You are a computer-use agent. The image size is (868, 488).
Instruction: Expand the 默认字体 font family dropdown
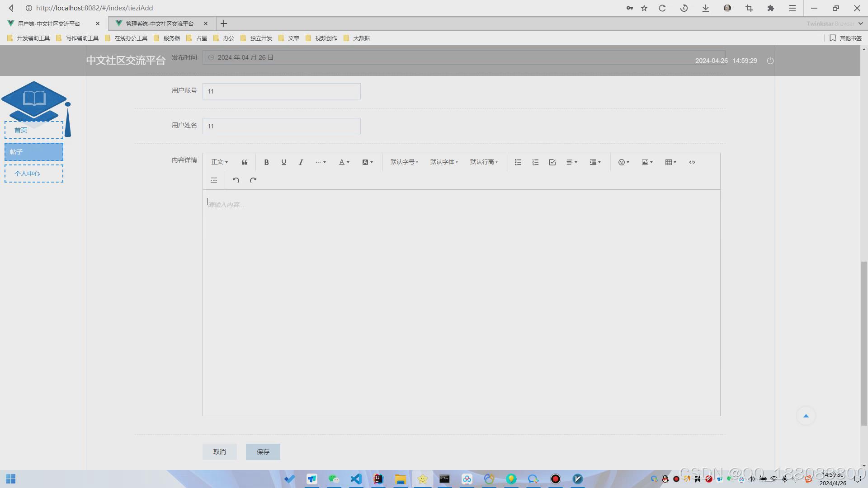click(x=444, y=162)
